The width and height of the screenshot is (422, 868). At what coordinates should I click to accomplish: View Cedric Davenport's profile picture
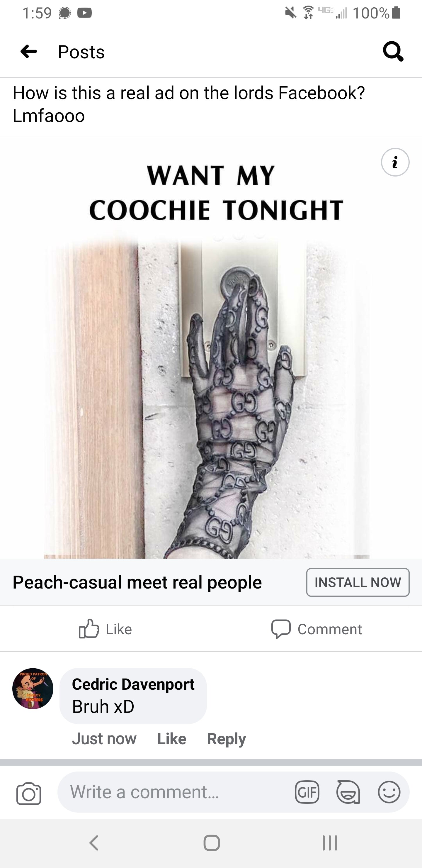tap(33, 689)
